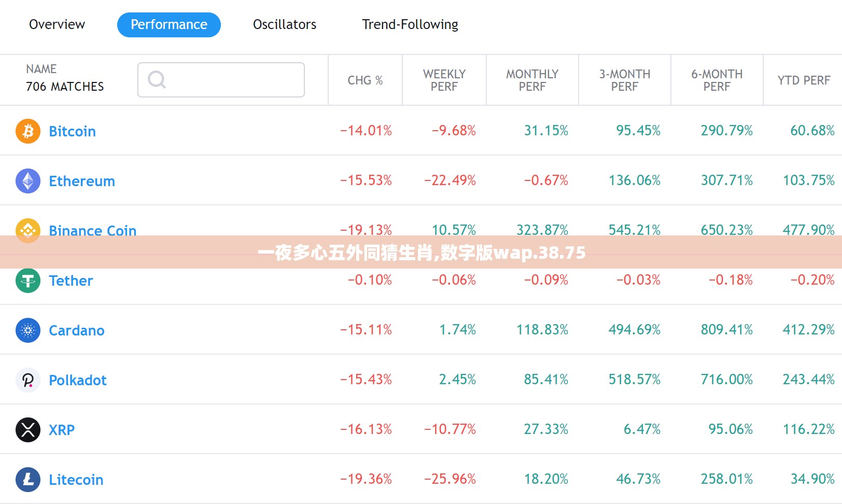This screenshot has height=504, width=842.
Task: Switch to the Overview tab
Action: tap(57, 24)
